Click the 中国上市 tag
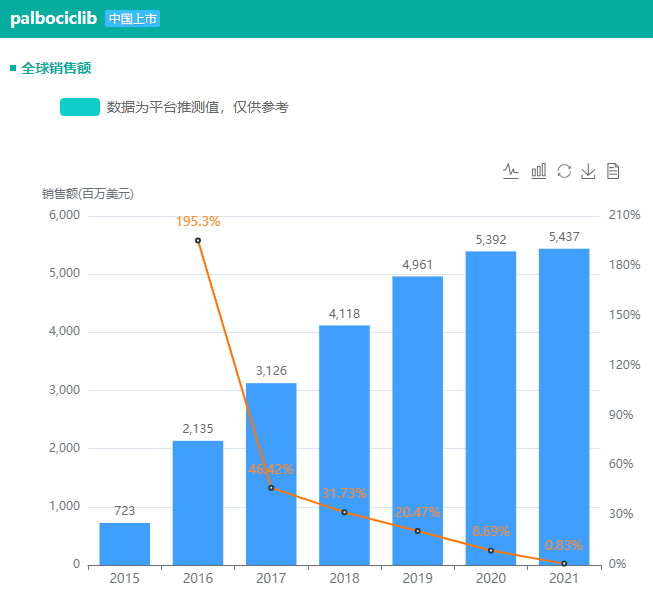653x604 pixels. click(132, 19)
